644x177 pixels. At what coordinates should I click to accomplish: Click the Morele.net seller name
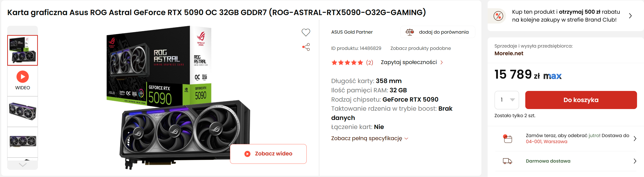(x=509, y=53)
